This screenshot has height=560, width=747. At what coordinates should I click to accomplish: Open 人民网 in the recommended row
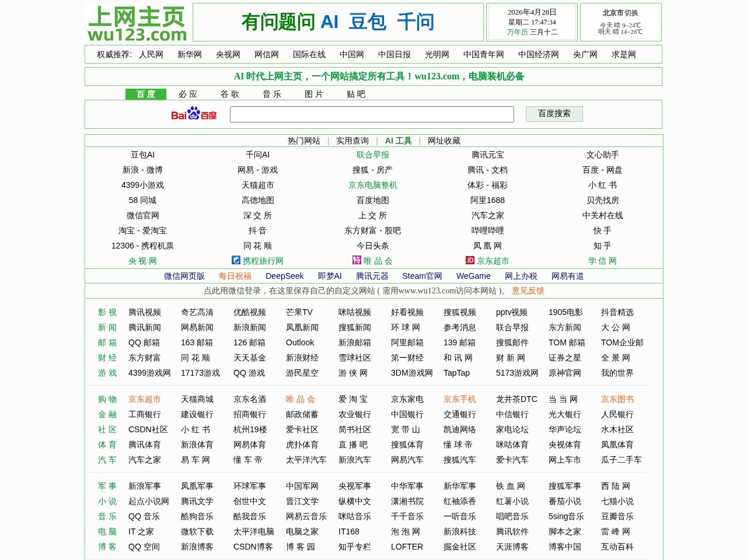[x=151, y=54]
